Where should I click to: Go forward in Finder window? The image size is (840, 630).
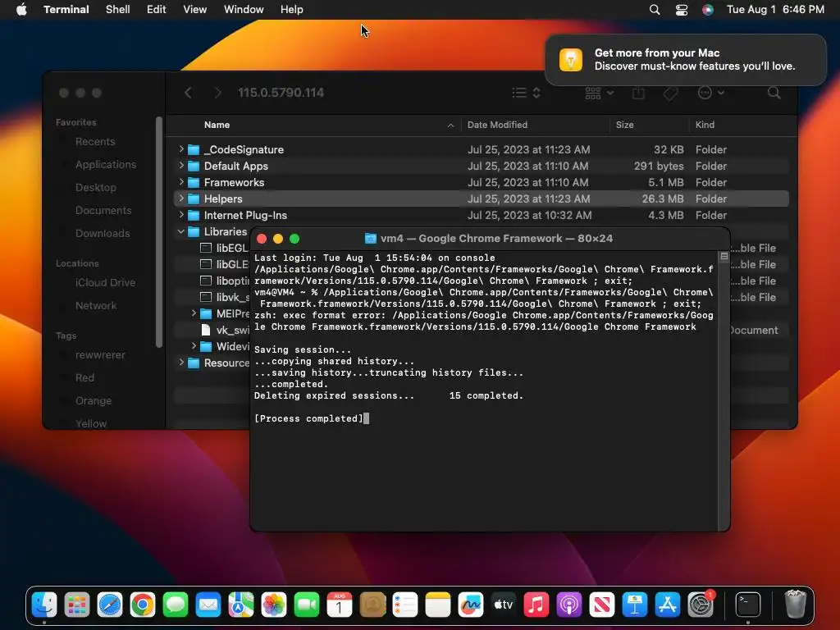pos(217,94)
